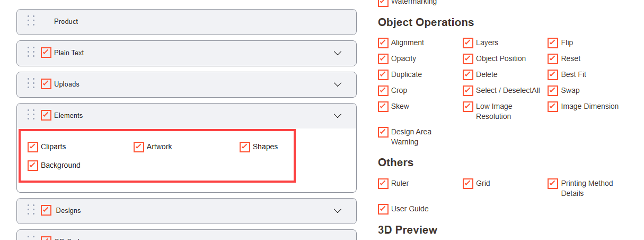Uncheck the Artwork checkbox
Viewport: 644px width, 240px height.
139,147
